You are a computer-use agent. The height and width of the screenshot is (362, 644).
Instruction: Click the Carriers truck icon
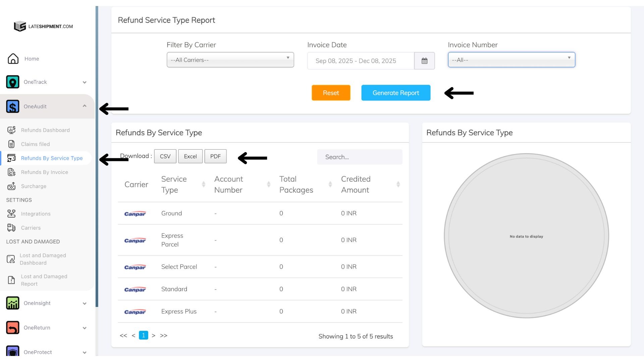coord(11,228)
